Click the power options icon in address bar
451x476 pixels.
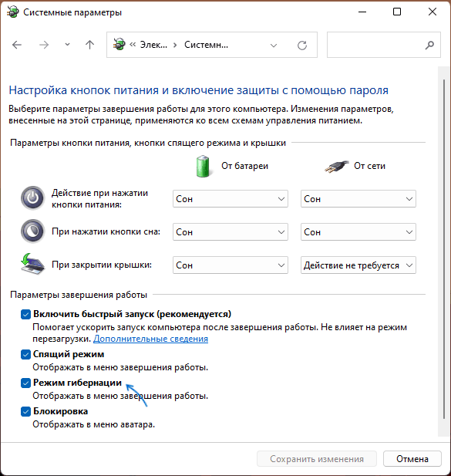point(119,44)
